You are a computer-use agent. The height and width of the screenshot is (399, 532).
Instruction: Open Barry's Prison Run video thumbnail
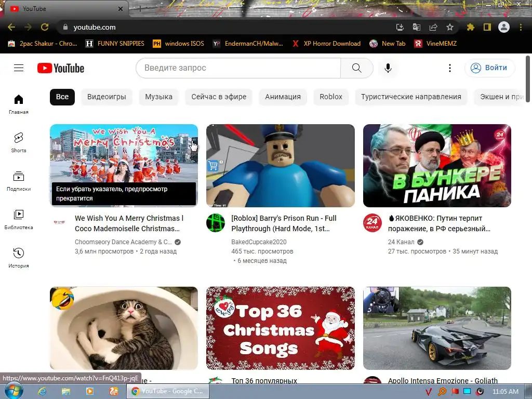point(281,166)
